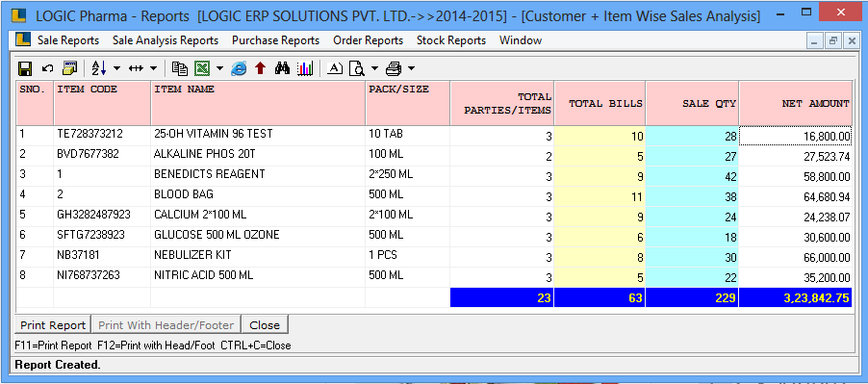The image size is (868, 384).
Task: Click item code NI768737263
Action: coord(88,275)
